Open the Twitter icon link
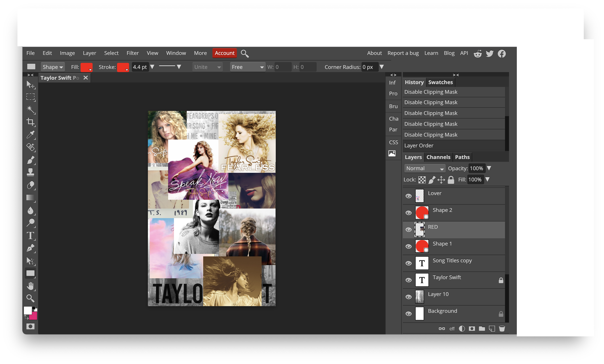Screen dimensions: 604x364 490,53
